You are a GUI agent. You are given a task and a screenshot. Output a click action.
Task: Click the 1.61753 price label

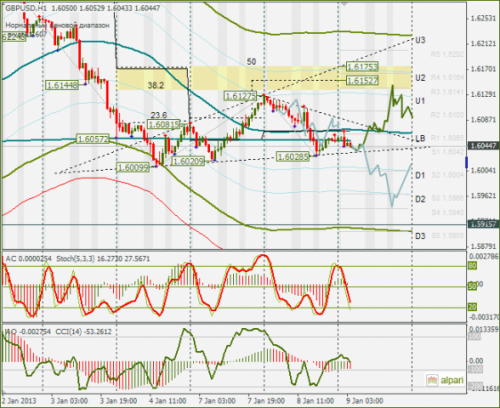coord(362,67)
